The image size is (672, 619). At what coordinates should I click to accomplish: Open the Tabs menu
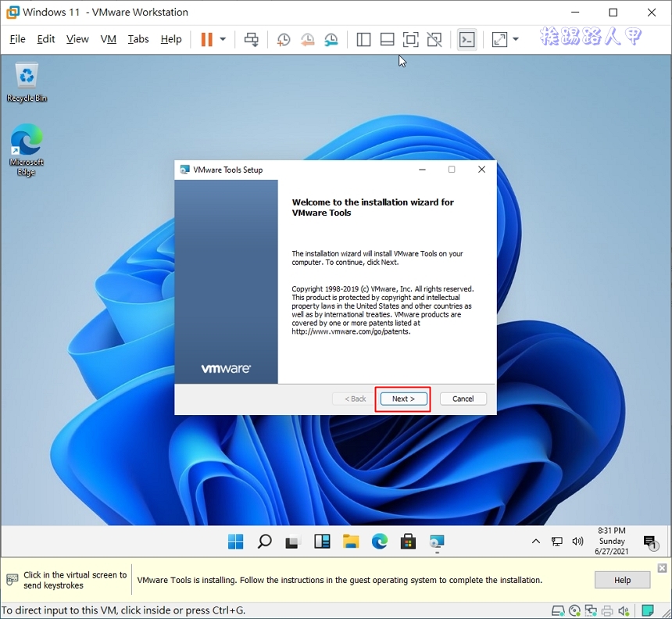pos(138,38)
